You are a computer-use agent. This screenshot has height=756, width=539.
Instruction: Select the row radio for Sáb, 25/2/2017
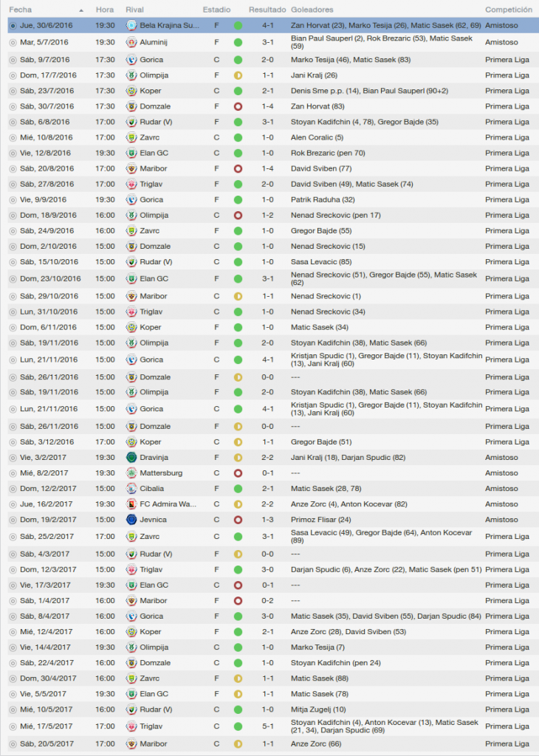click(x=13, y=537)
